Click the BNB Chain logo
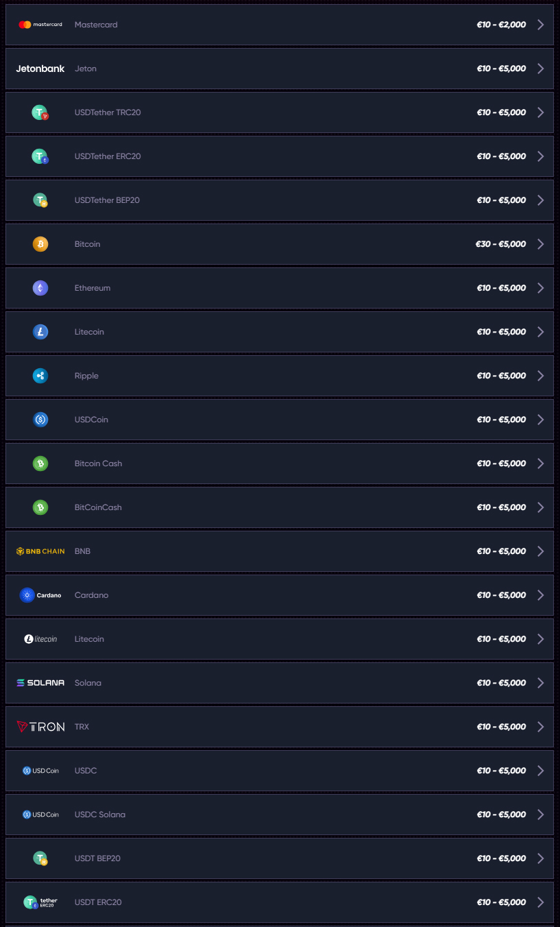Screen dimensions: 560x927 [x=40, y=551]
